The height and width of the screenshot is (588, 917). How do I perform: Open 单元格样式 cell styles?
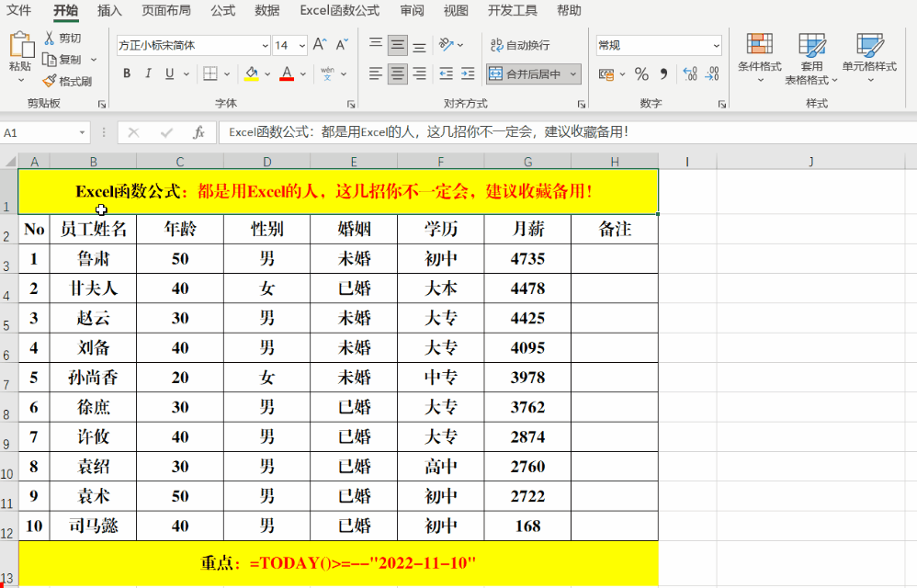(869, 58)
